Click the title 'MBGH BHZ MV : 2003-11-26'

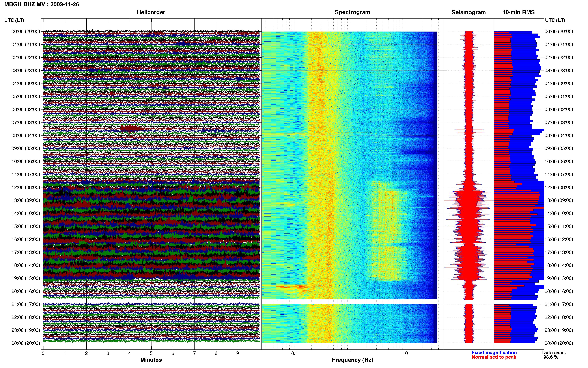[x=42, y=4]
